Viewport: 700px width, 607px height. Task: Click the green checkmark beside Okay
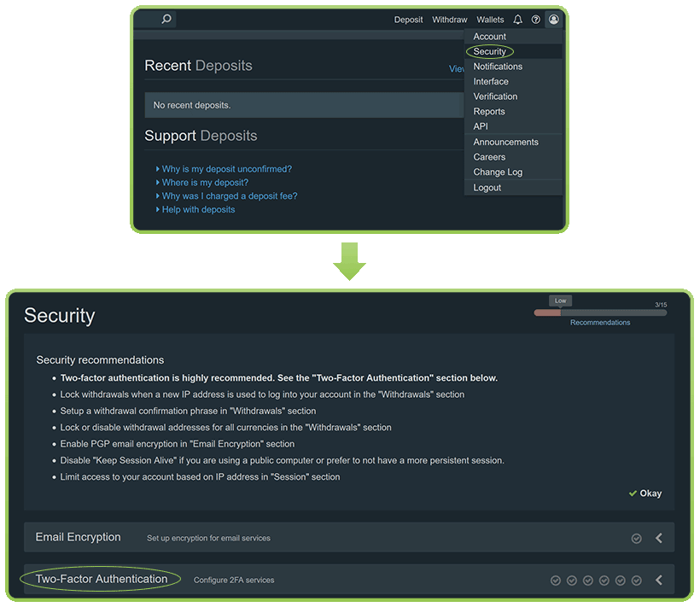[633, 493]
